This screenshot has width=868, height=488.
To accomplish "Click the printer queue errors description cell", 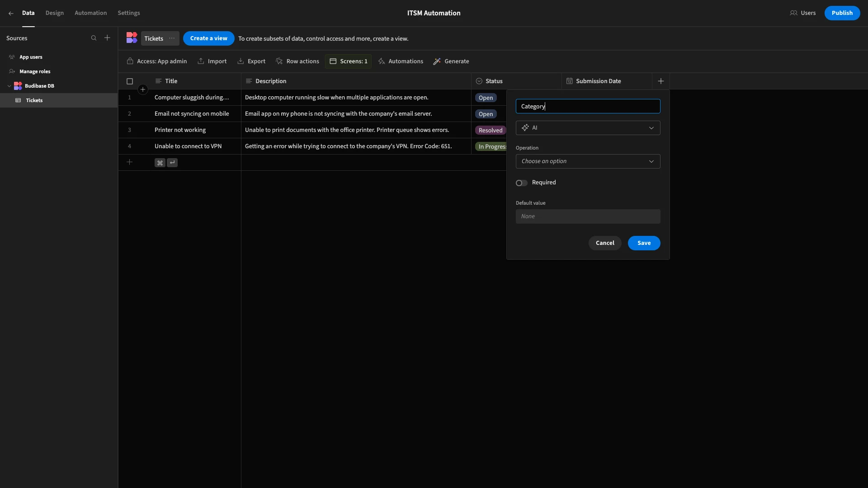I will (x=356, y=130).
